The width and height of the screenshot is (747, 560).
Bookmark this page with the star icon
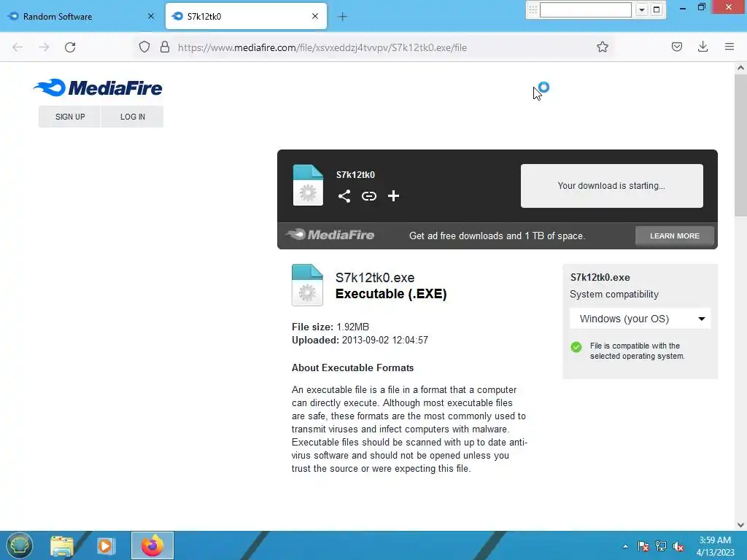pyautogui.click(x=603, y=47)
